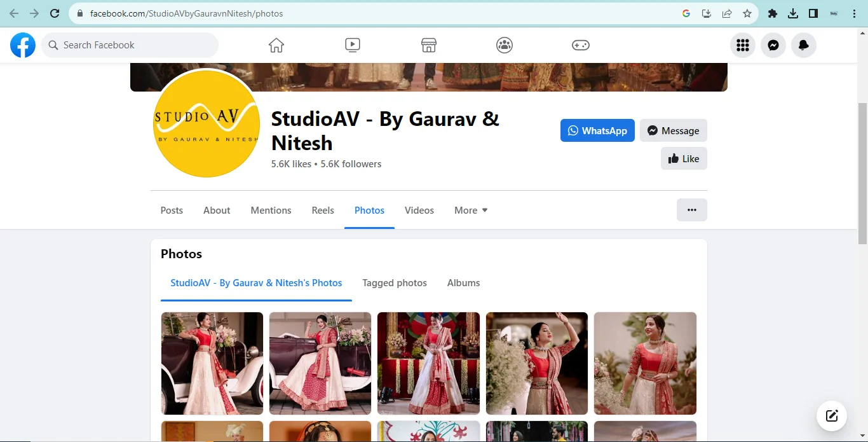Screen dimensions: 868x442
Task: Expand the More dropdown tab
Action: 471,211
